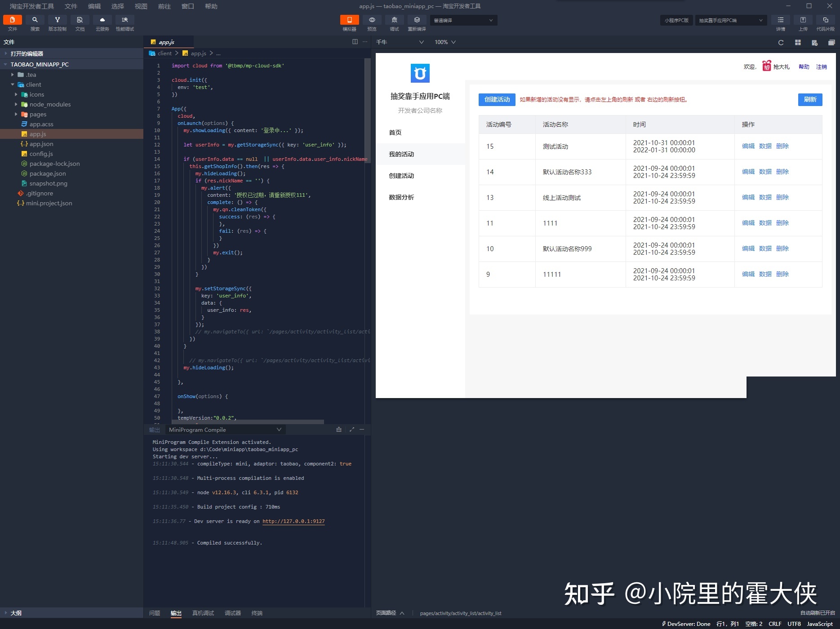Open the 文档 documentation icon
This screenshot has width=840, height=629.
(x=80, y=20)
